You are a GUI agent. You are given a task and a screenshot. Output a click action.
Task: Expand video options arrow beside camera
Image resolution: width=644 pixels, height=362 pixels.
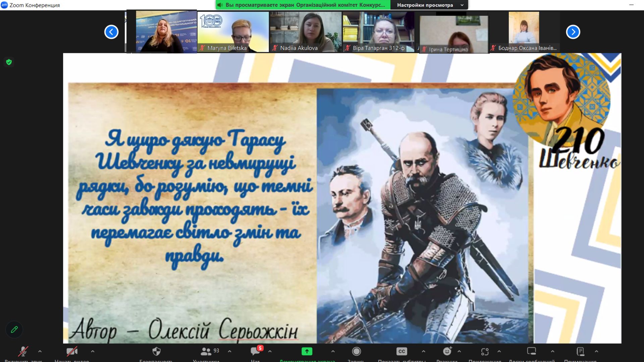point(93,352)
